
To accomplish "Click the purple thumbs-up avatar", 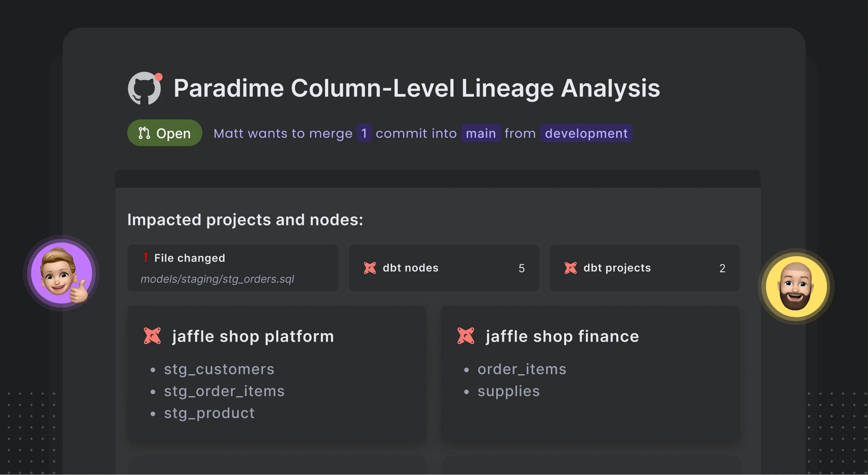I will (x=61, y=273).
